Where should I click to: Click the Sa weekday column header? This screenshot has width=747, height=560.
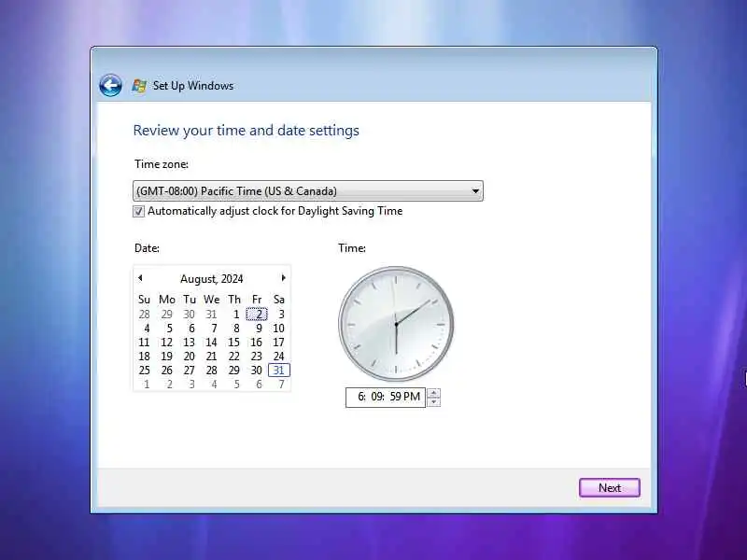[279, 300]
